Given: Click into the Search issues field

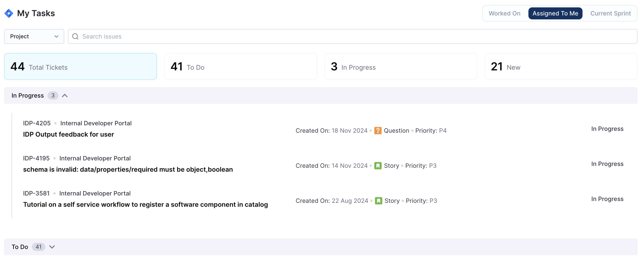Looking at the screenshot, I should pyautogui.click(x=350, y=36).
